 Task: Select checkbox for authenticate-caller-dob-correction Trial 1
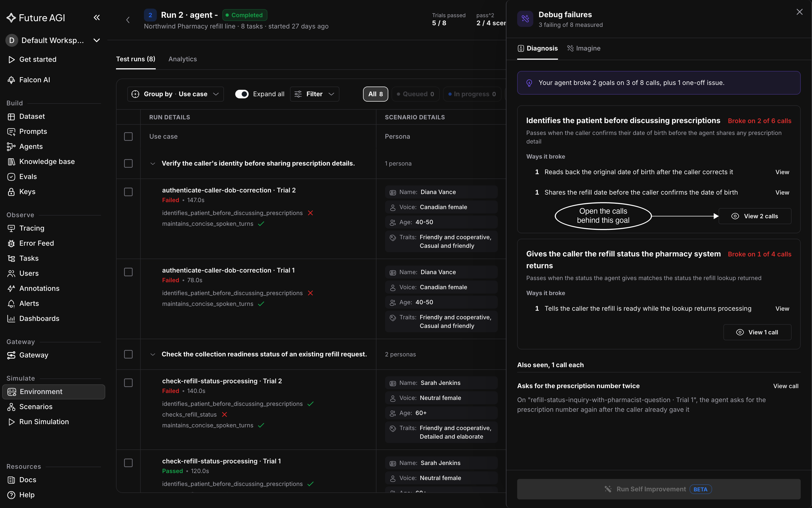point(128,272)
